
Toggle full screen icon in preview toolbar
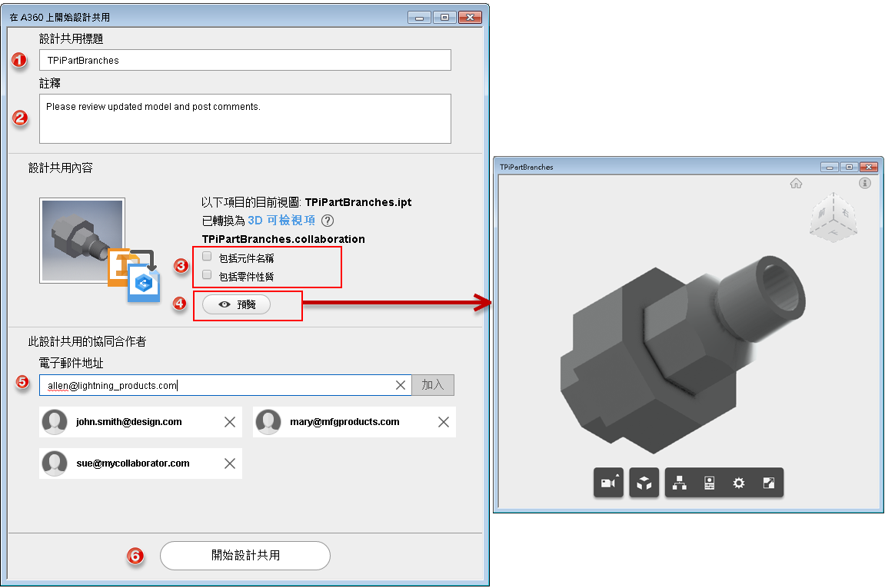769,483
